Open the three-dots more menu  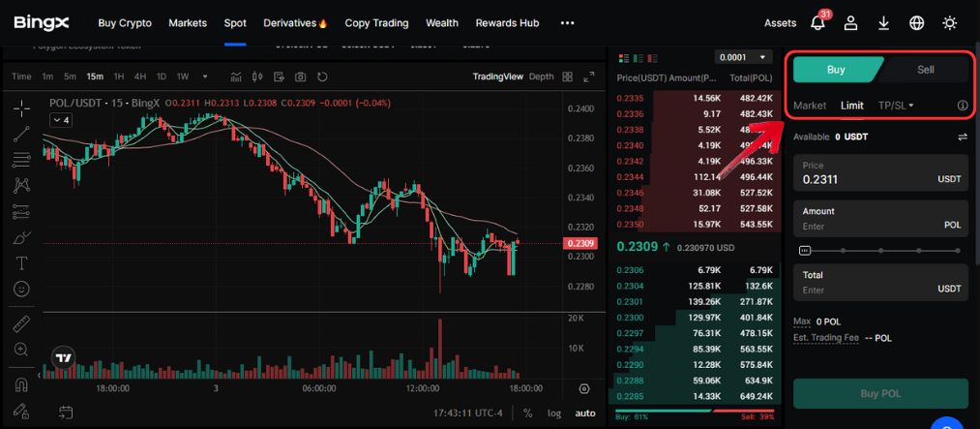point(568,23)
